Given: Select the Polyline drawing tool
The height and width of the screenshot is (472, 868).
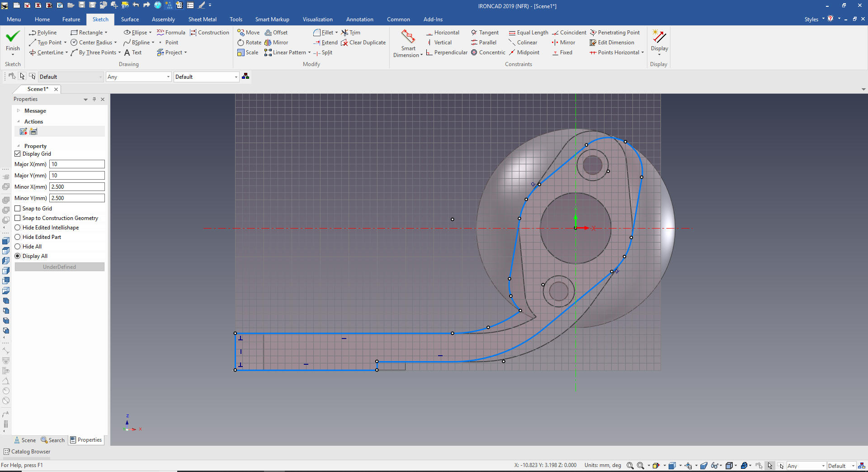Looking at the screenshot, I should point(43,33).
